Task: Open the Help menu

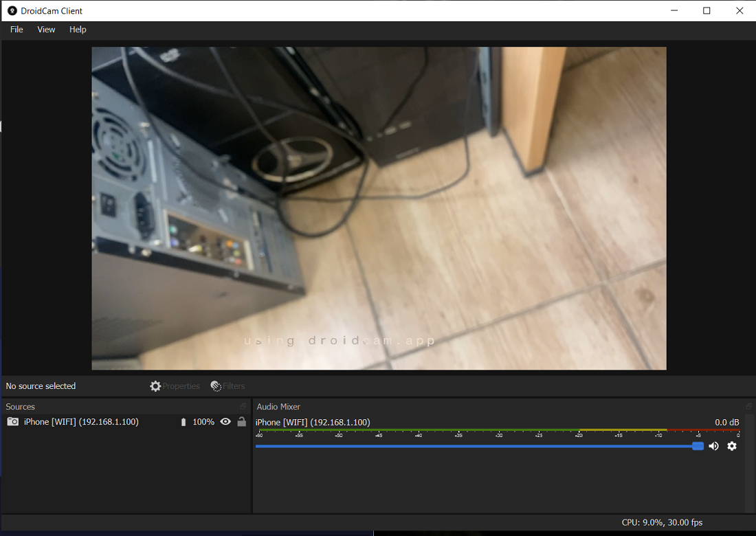Action: (78, 30)
